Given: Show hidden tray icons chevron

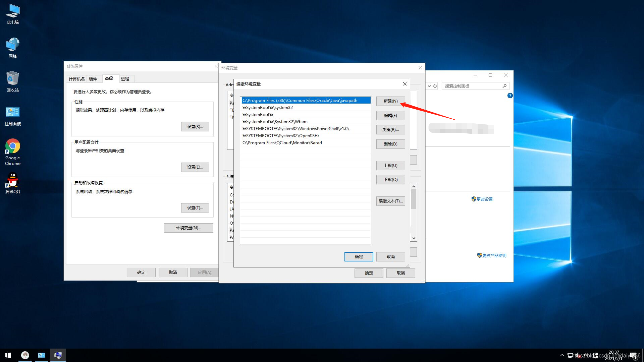Looking at the screenshot, I should click(562, 355).
